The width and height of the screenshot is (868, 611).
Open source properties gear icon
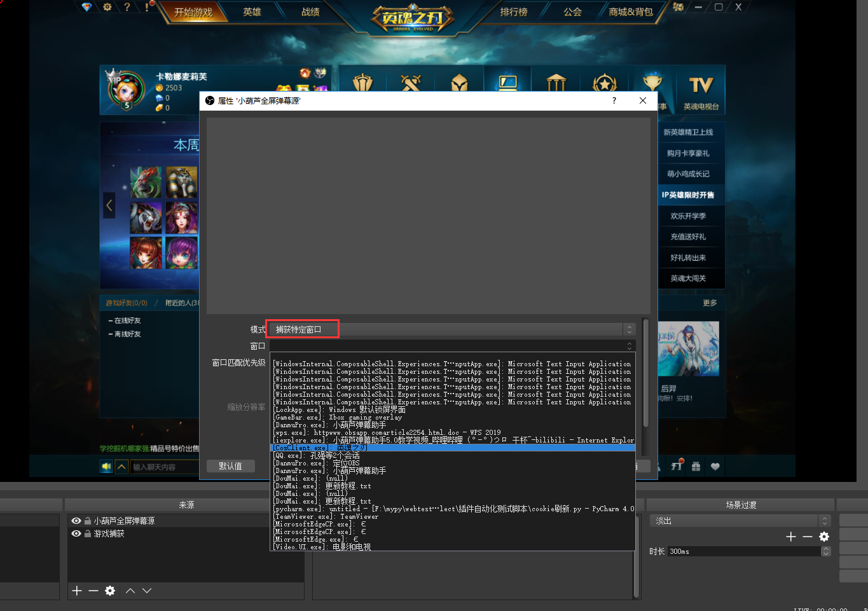[x=110, y=591]
